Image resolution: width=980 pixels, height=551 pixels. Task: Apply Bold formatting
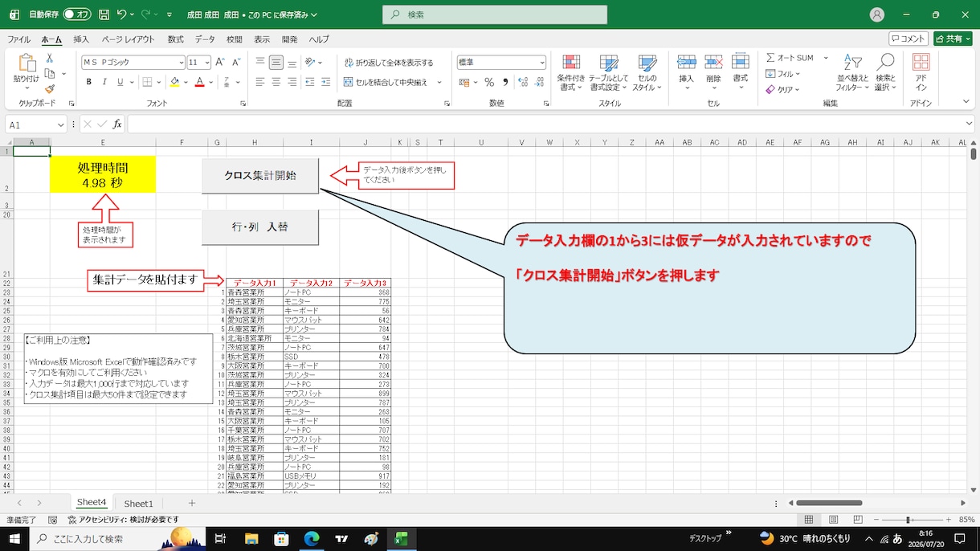coord(88,82)
